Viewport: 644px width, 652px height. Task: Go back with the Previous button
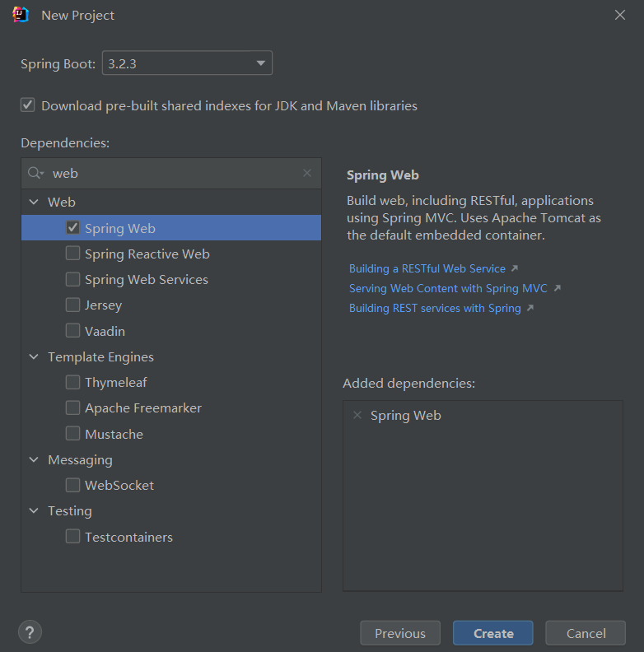(x=400, y=633)
